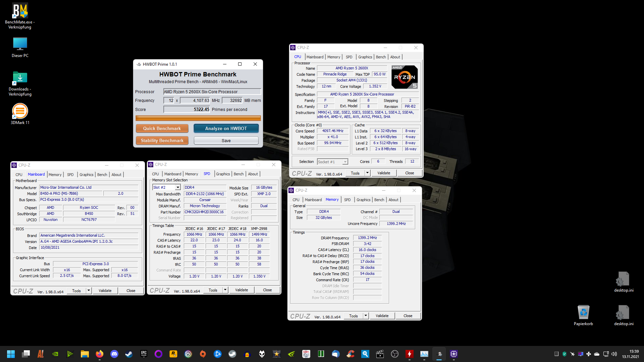The width and height of the screenshot is (644, 362).
Task: Click Tools button in CPU-Z SPD window
Action: pyautogui.click(x=213, y=290)
